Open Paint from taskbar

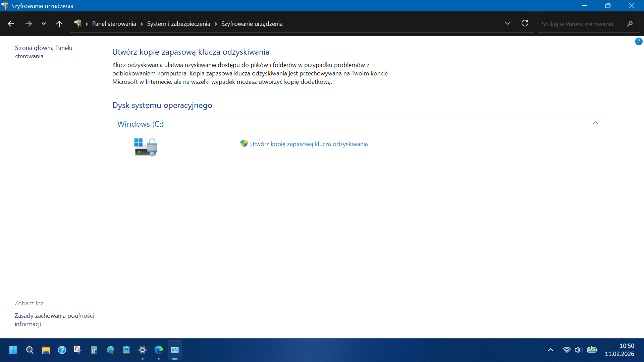(110, 350)
